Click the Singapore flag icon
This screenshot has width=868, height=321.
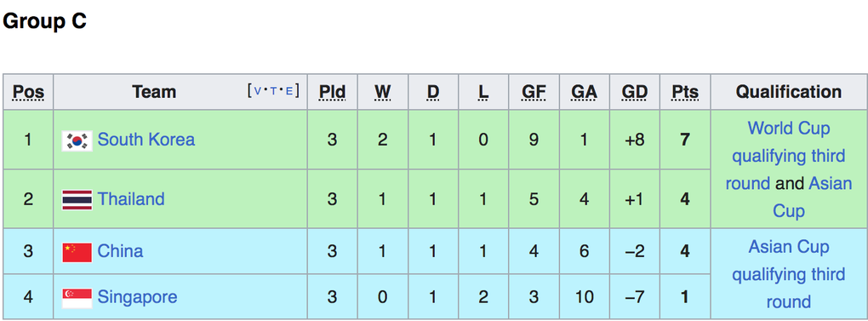[x=77, y=298]
